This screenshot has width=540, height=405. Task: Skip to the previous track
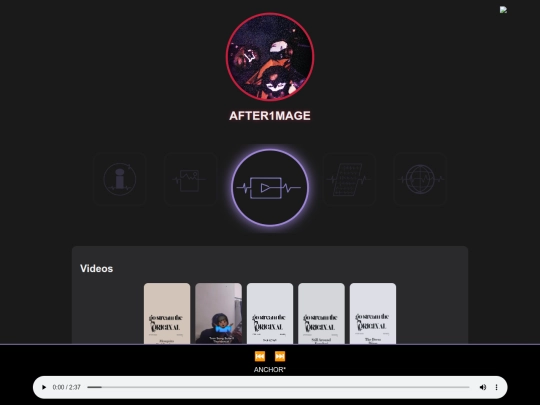(x=260, y=356)
